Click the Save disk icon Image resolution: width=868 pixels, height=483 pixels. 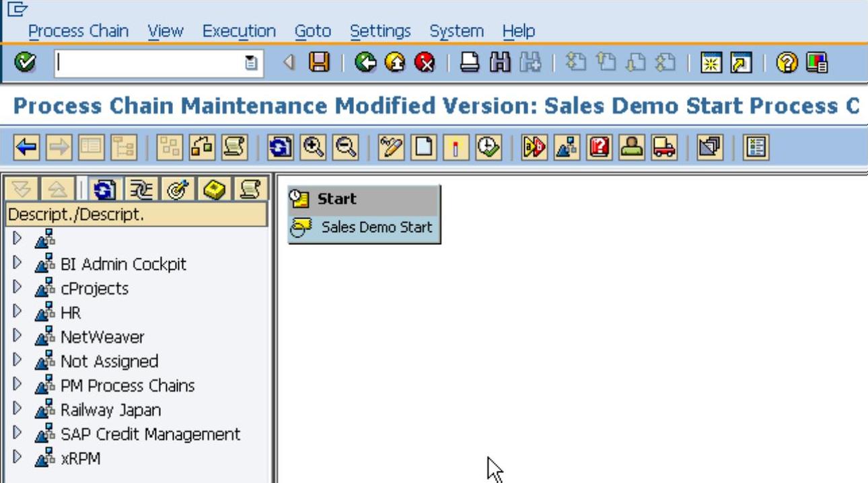[x=319, y=63]
